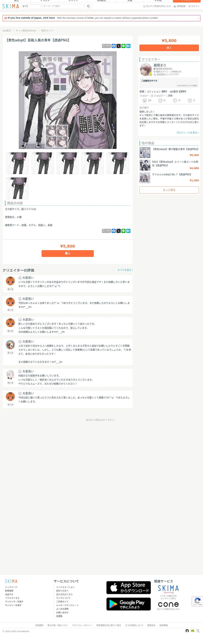Open お問い合わせ footer link

[62, 613]
